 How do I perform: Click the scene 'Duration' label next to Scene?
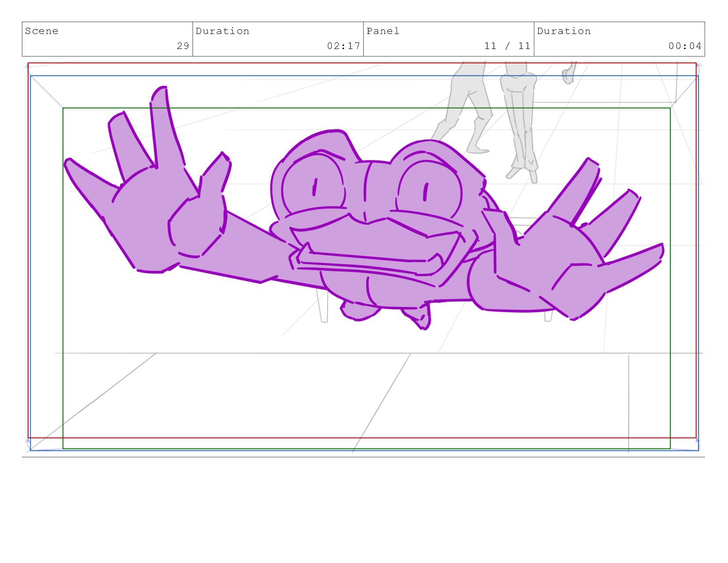(222, 31)
